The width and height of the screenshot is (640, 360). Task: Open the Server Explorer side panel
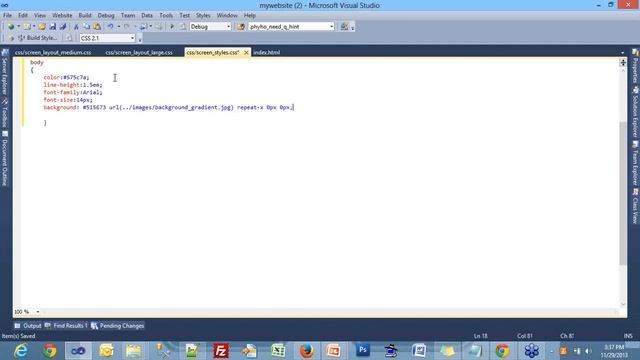click(5, 71)
